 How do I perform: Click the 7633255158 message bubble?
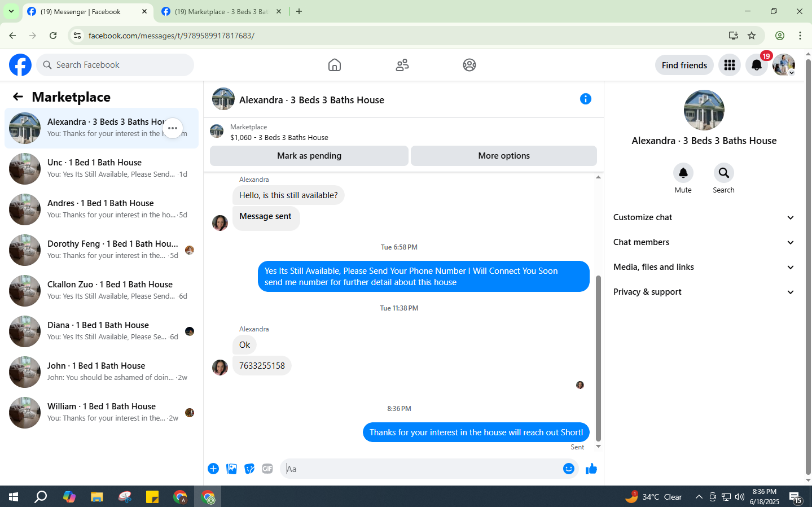coord(262,366)
